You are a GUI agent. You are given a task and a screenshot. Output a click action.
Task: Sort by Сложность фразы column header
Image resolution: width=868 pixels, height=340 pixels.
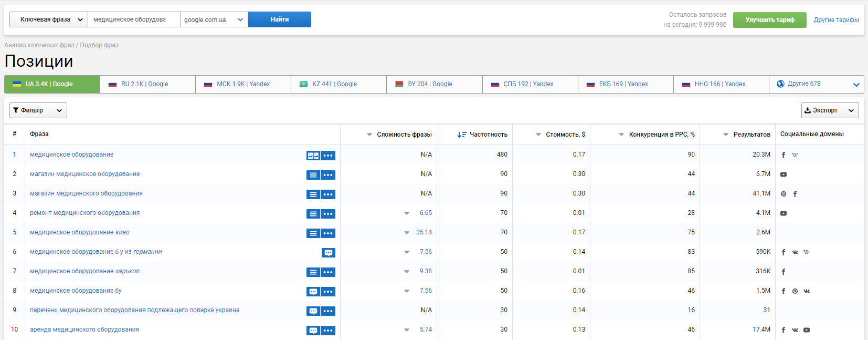(x=399, y=135)
